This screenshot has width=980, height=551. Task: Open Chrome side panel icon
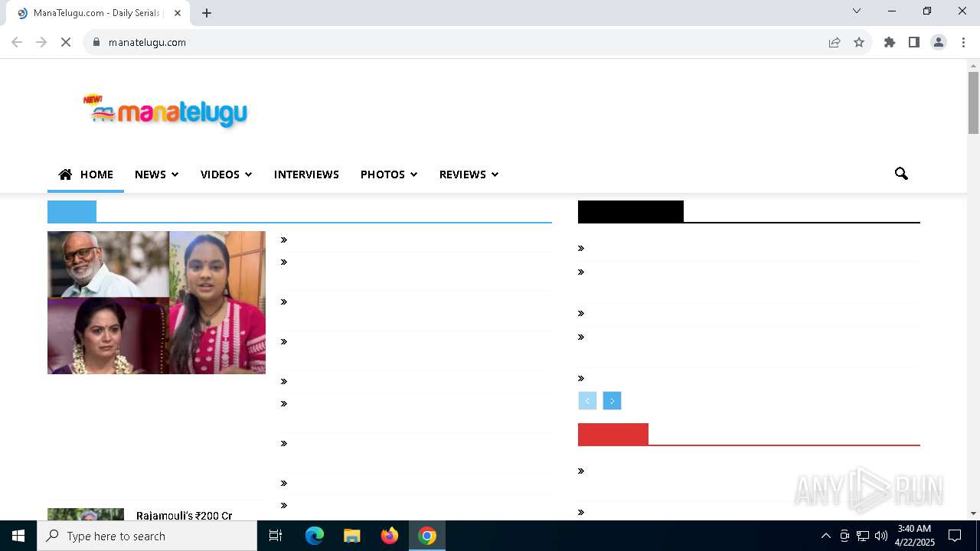(x=914, y=42)
